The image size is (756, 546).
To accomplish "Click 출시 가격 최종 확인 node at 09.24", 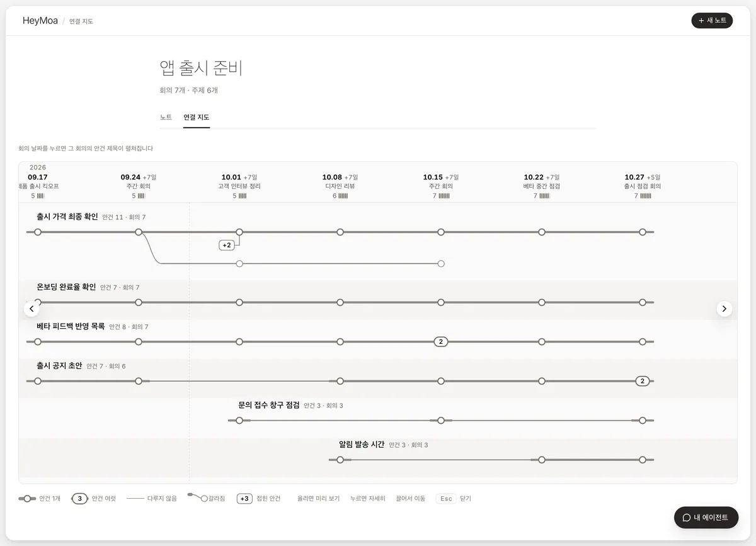I will [x=139, y=232].
